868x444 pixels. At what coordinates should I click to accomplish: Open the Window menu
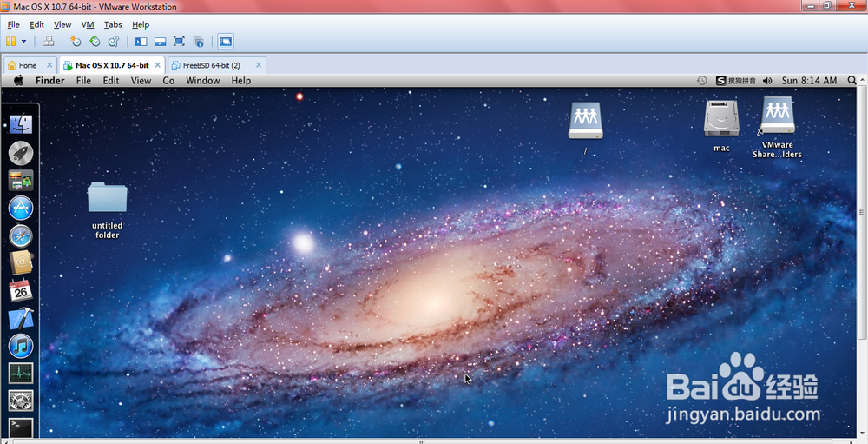tap(202, 81)
